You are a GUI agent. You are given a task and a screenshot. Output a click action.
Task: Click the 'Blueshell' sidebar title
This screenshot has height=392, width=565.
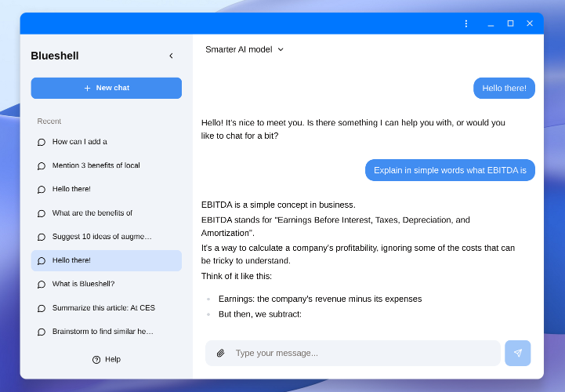point(55,56)
